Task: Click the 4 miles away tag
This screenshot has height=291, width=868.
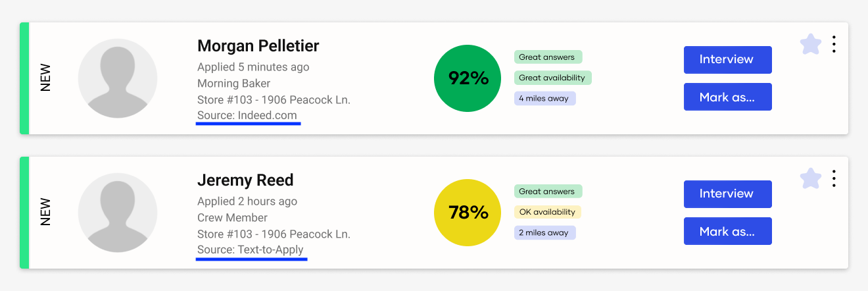Action: tap(544, 98)
